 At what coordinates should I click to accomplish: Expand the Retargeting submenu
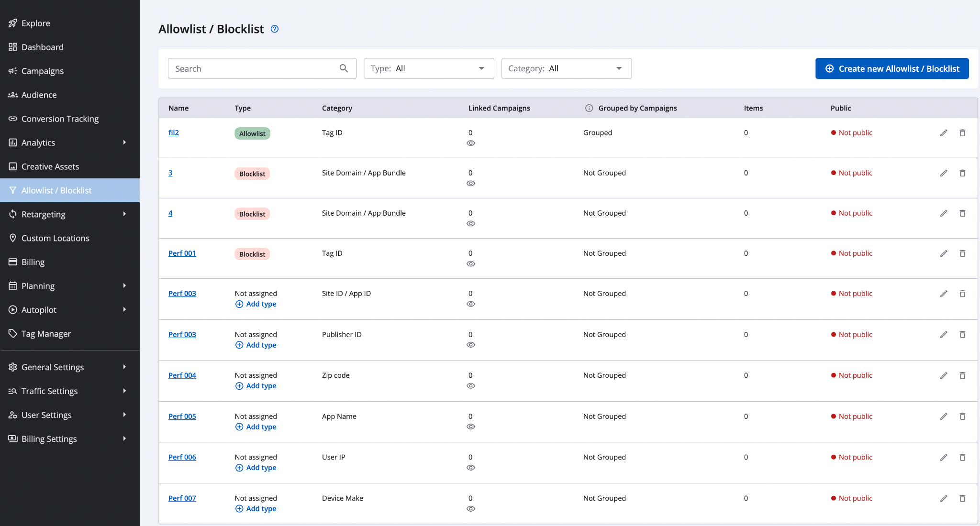pos(124,214)
